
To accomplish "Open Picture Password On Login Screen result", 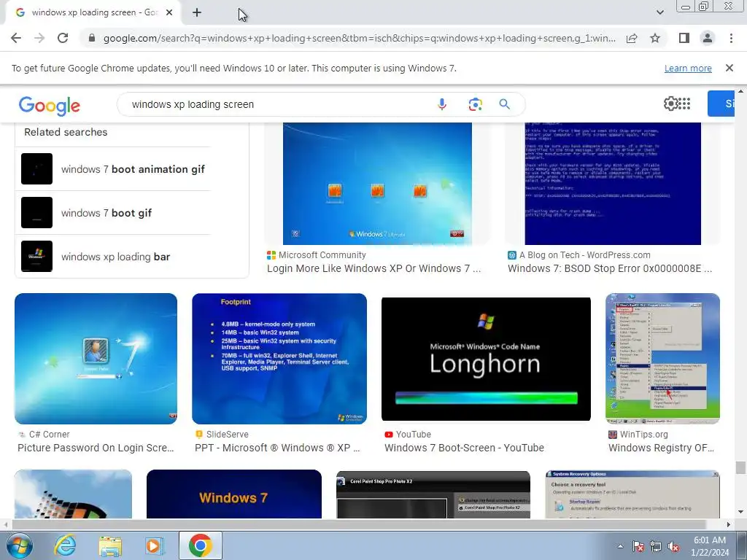I will [x=96, y=448].
